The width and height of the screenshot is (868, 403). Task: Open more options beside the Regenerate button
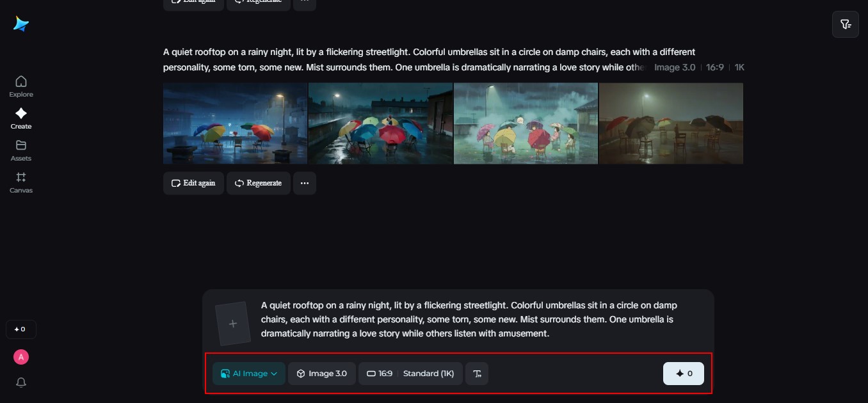pyautogui.click(x=305, y=183)
